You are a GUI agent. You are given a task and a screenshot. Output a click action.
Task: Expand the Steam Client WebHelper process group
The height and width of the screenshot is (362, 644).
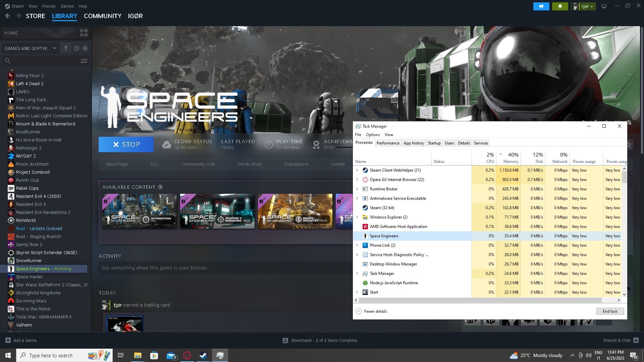[x=357, y=170]
